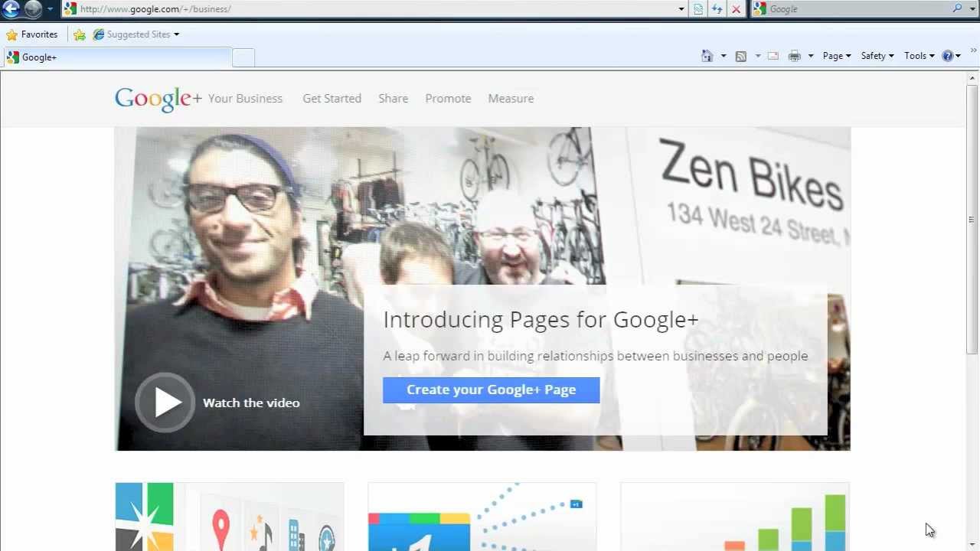This screenshot has width=980, height=551.
Task: Expand the address bar autocomplete dropdown
Action: [681, 9]
